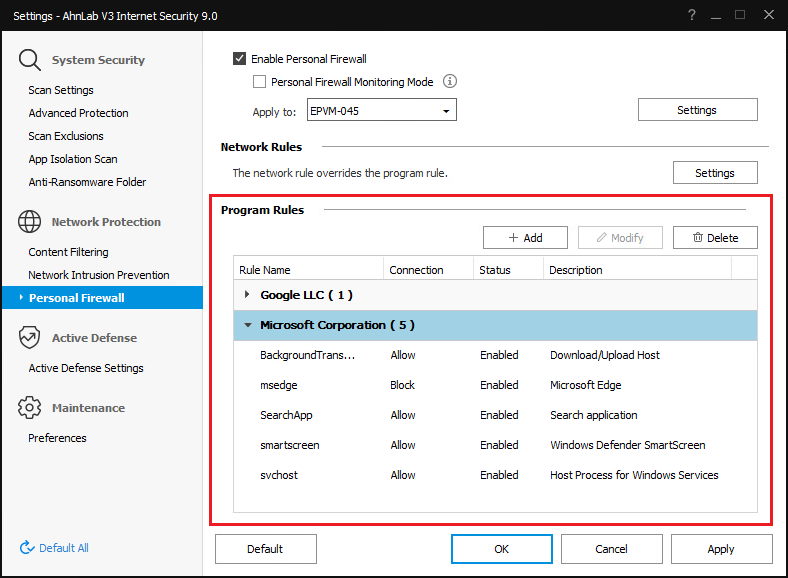Click the Default button
Viewport: 788px width, 578px height.
(x=266, y=549)
